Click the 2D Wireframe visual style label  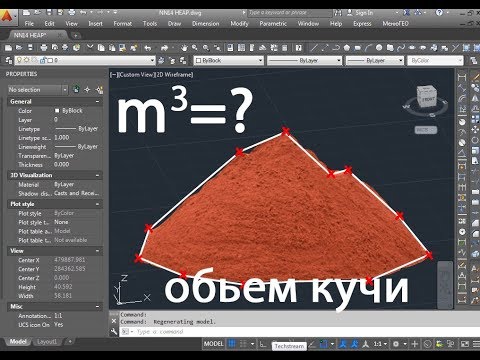pyautogui.click(x=174, y=75)
